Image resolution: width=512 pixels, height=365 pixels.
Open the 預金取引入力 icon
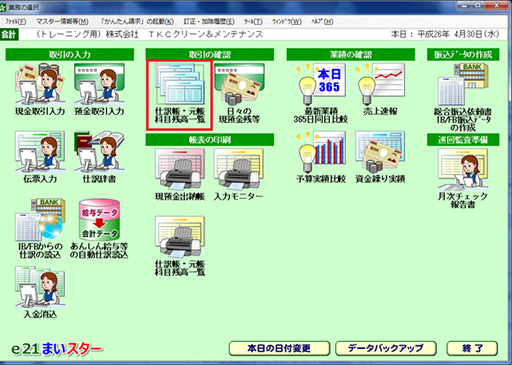tap(99, 89)
